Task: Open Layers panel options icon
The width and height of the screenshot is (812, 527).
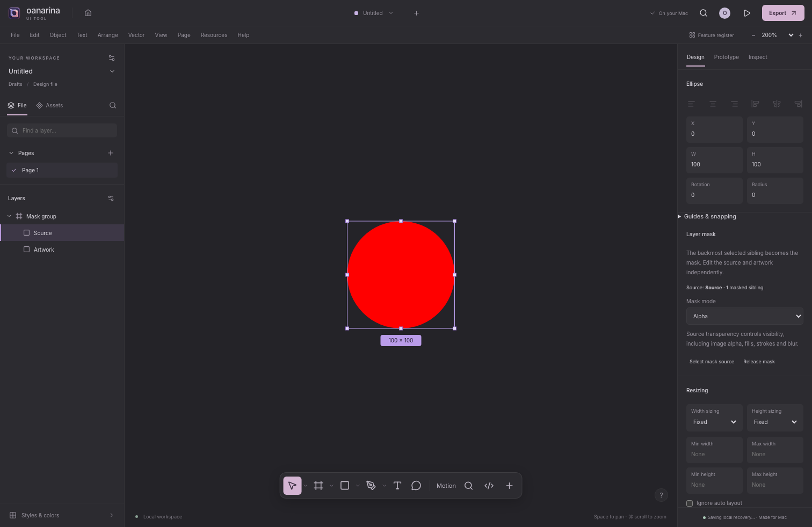Action: [111, 199]
